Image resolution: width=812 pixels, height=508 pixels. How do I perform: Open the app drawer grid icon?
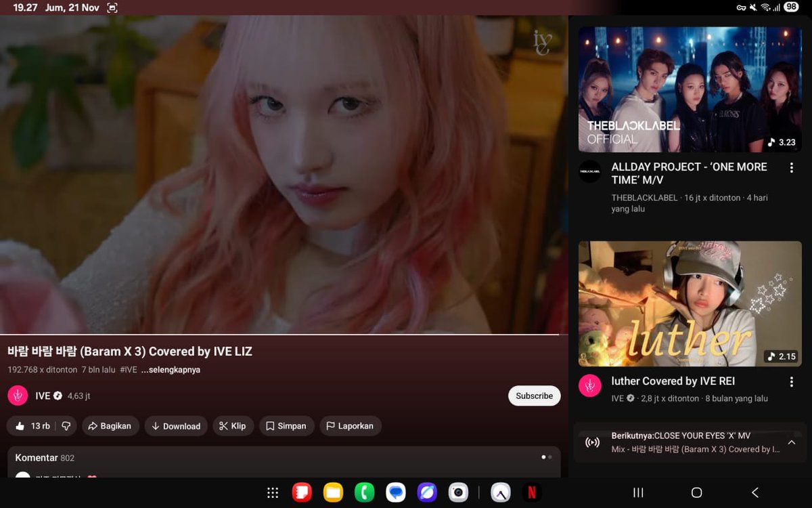273,493
